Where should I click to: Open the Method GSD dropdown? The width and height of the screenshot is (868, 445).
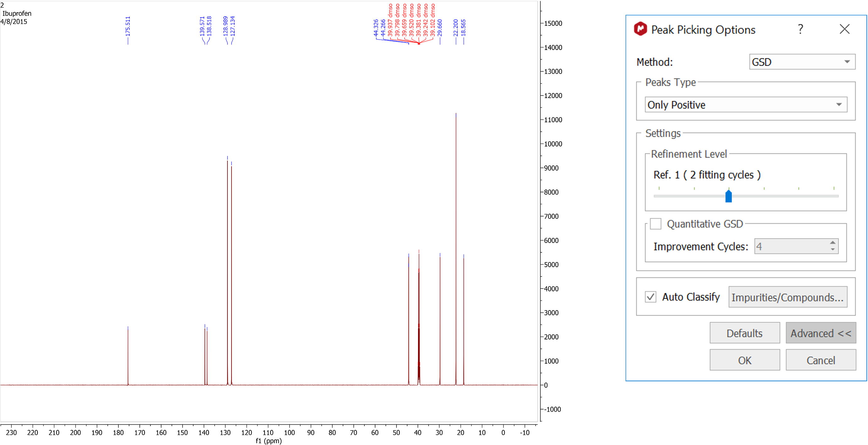tap(802, 62)
